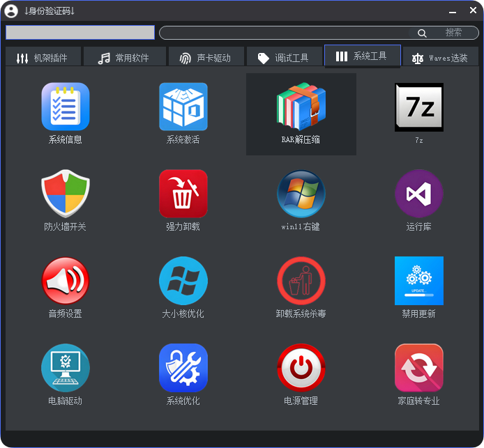Screen dimensions: 484x448
Task: Click 卸载系统杀毒 red circle icon
Action: [x=301, y=281]
